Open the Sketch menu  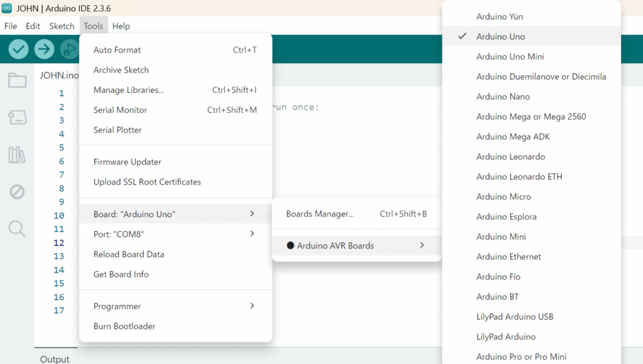coord(62,26)
